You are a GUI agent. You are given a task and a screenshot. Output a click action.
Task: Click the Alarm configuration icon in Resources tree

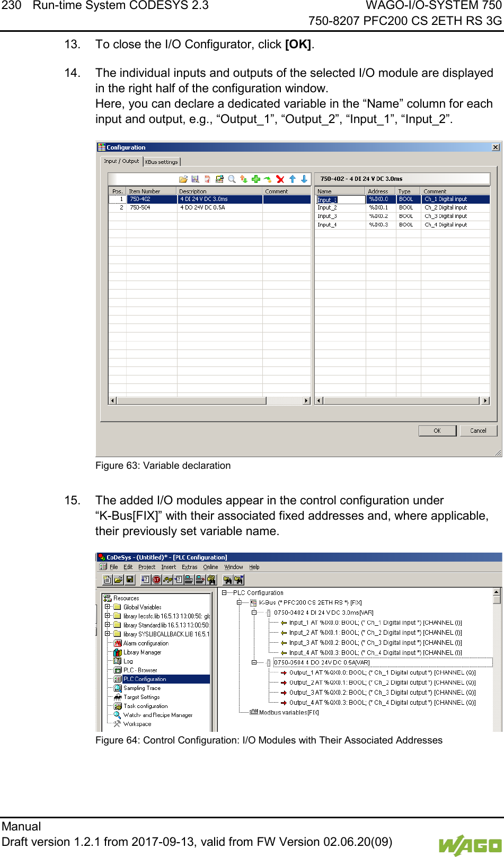point(118,643)
